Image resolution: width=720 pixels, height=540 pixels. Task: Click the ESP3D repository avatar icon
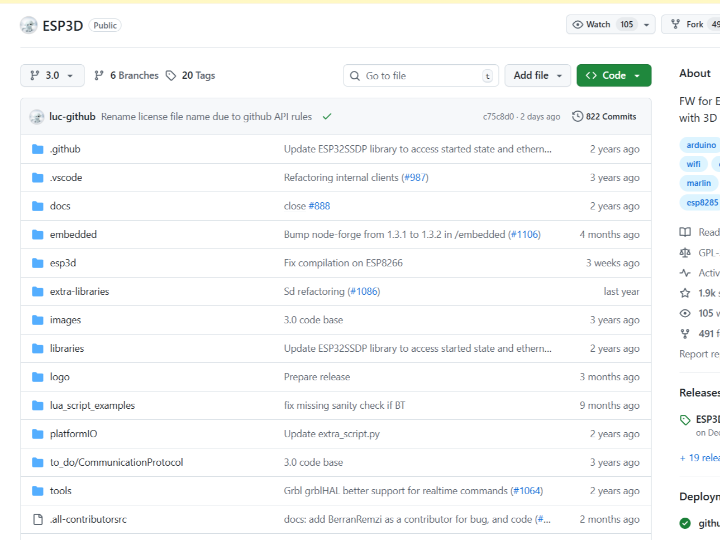click(x=29, y=25)
